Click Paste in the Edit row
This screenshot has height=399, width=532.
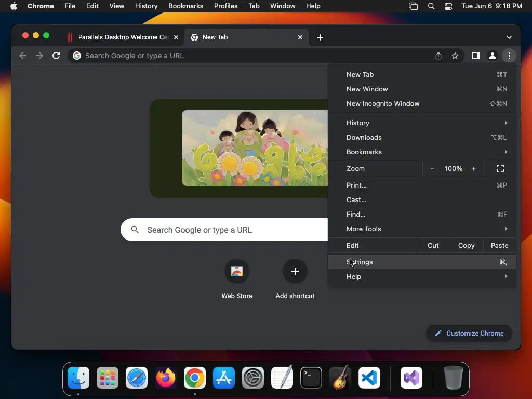pos(499,246)
